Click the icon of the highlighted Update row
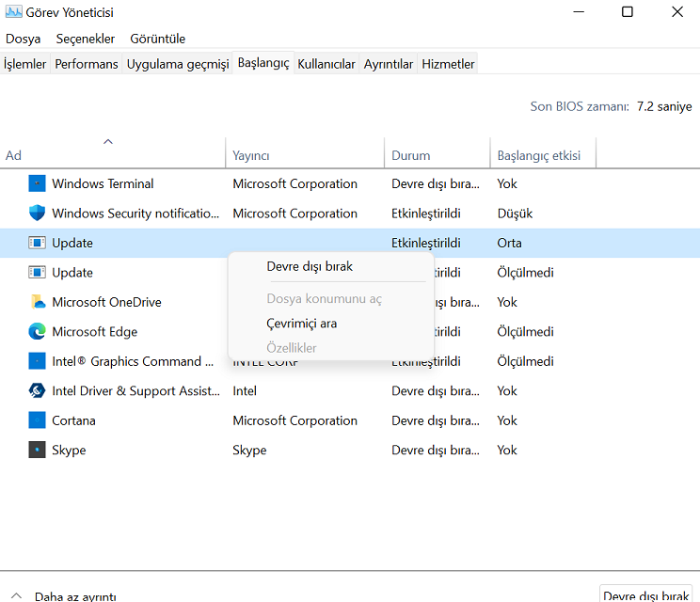Screen dimensions: 700x602 pos(37,243)
